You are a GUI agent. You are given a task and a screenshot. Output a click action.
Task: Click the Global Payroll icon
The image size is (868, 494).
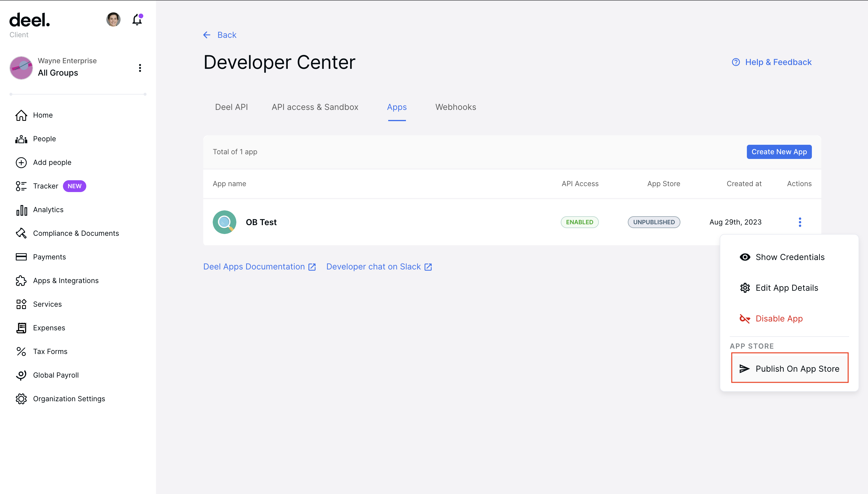tap(21, 375)
